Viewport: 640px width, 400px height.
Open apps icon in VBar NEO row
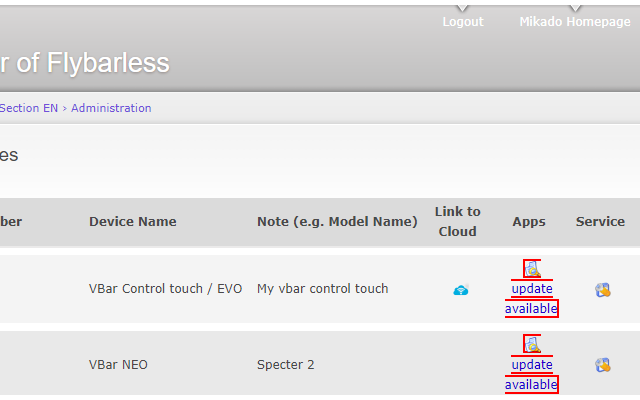click(532, 344)
